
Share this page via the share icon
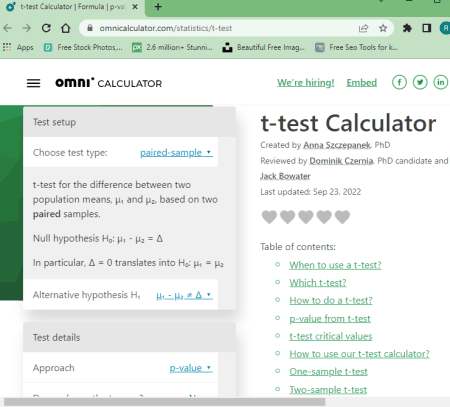(363, 28)
